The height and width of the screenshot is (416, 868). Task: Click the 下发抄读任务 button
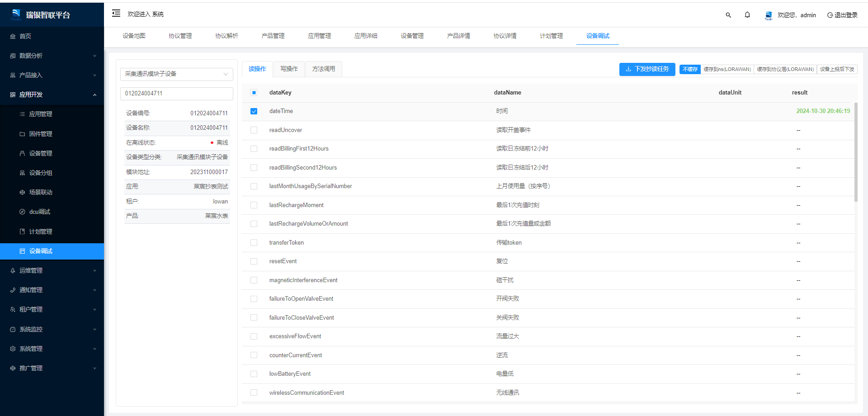[647, 69]
